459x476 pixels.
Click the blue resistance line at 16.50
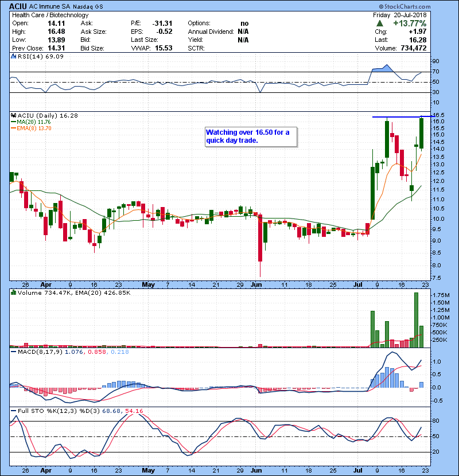(403, 116)
